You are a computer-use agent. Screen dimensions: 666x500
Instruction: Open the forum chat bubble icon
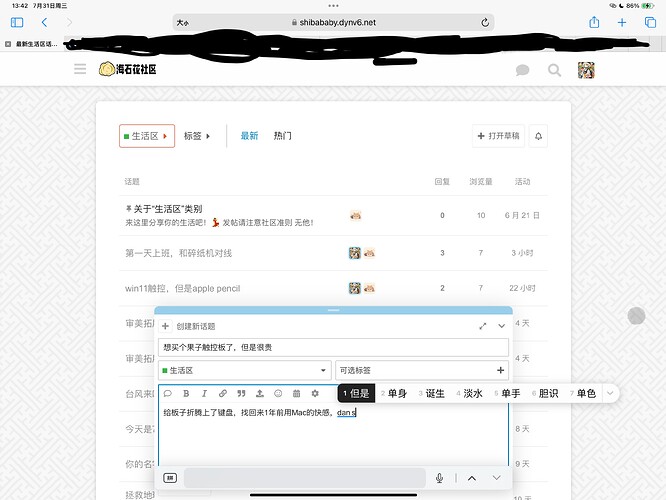click(x=522, y=70)
